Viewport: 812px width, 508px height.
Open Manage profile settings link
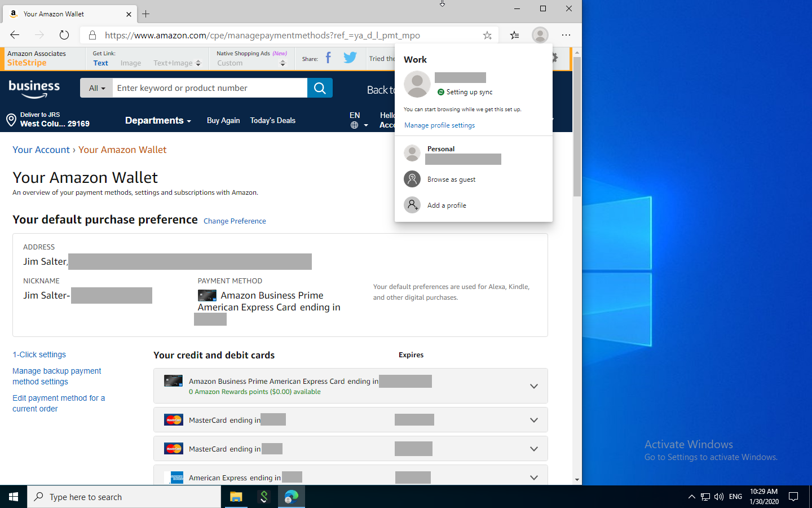click(x=439, y=125)
